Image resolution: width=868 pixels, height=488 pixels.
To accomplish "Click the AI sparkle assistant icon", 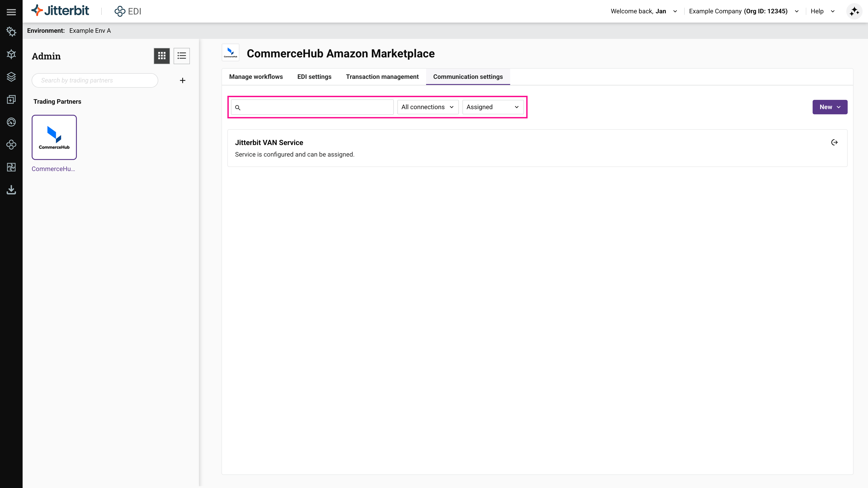I will pos(854,12).
